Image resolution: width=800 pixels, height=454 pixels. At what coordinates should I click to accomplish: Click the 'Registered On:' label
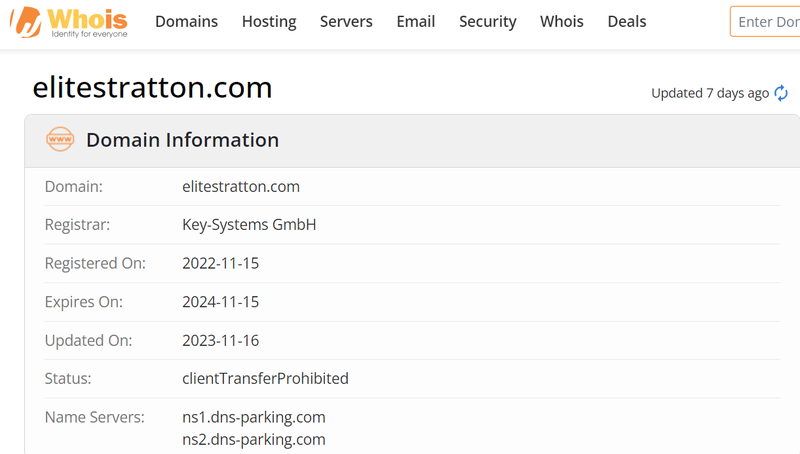(95, 263)
